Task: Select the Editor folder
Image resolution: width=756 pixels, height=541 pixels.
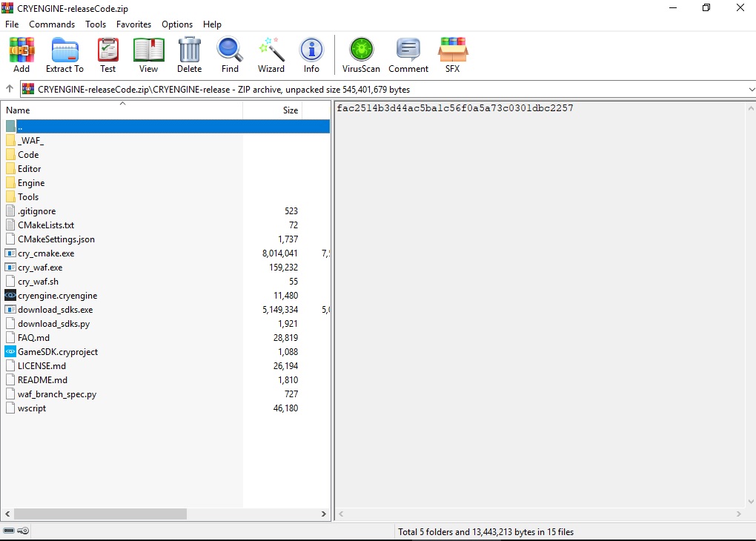Action: coord(30,169)
